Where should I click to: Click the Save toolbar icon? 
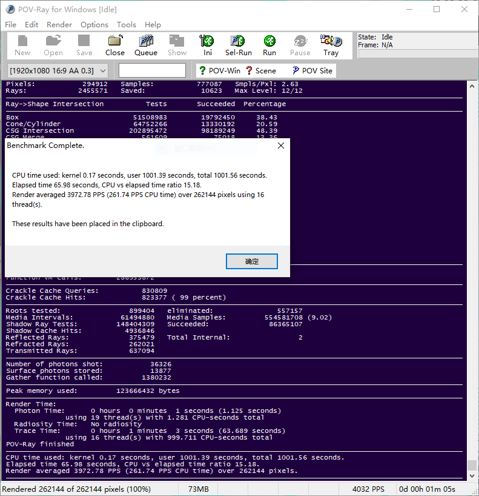[x=84, y=45]
